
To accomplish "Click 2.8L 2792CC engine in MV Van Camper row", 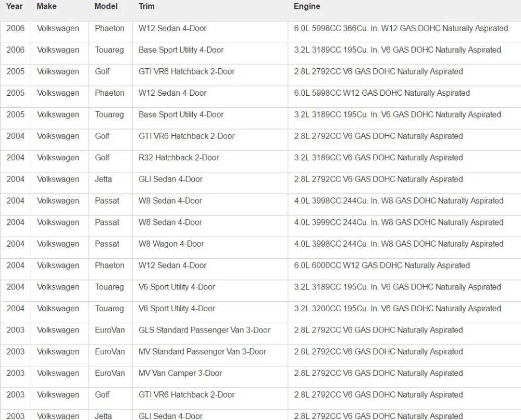I will (378, 374).
